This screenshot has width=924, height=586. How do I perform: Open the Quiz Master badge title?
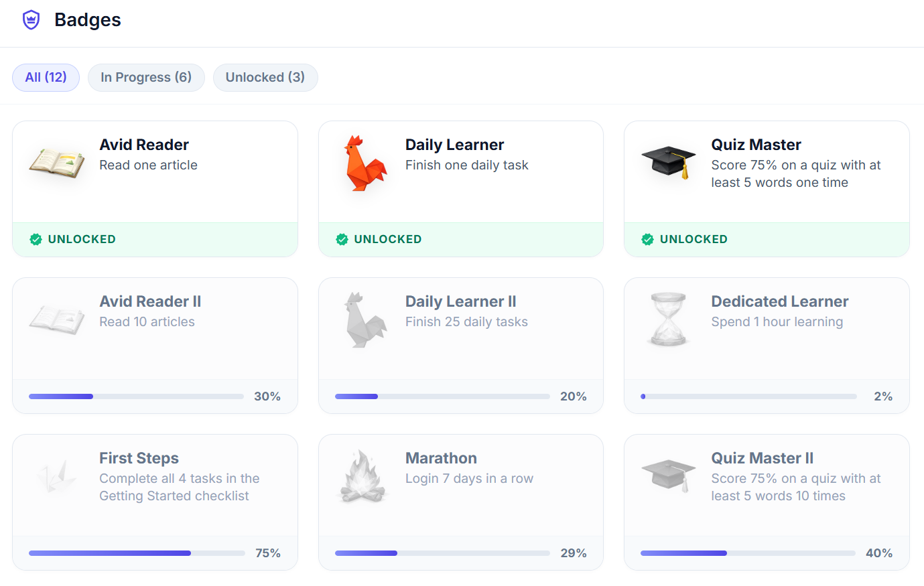pyautogui.click(x=756, y=145)
